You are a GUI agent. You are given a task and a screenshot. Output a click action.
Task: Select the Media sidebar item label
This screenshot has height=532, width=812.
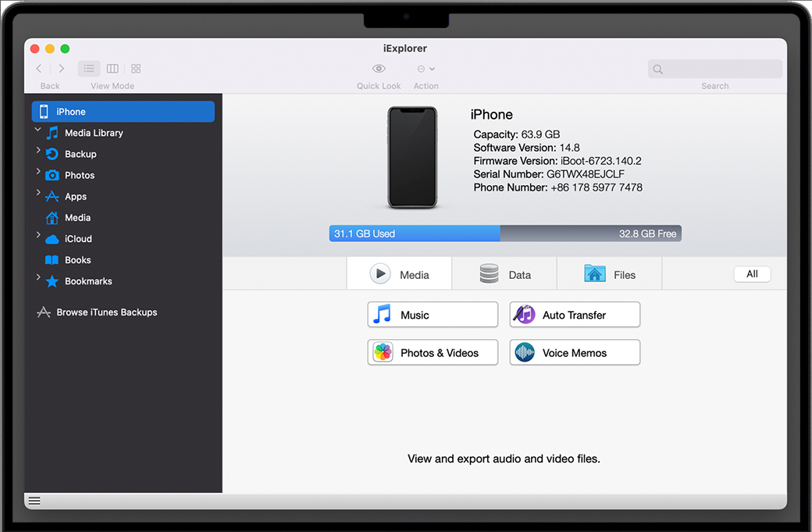point(77,218)
